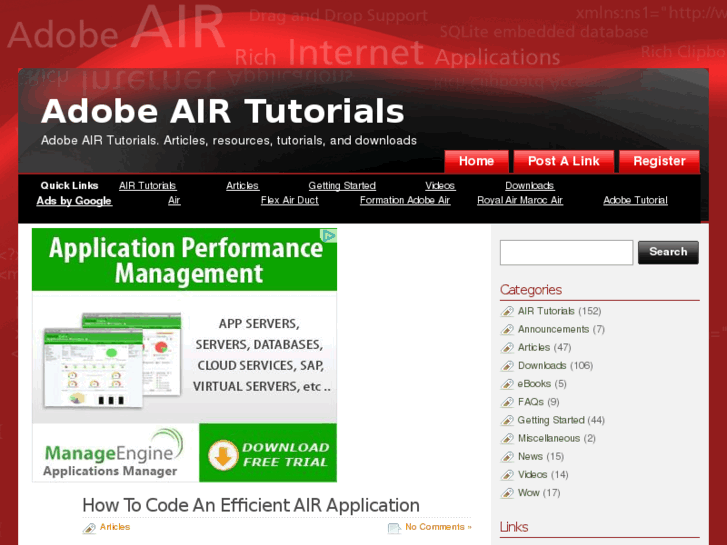This screenshot has height=545, width=727.
Task: Follow the Formation Adobe Air ad link
Action: [x=405, y=200]
